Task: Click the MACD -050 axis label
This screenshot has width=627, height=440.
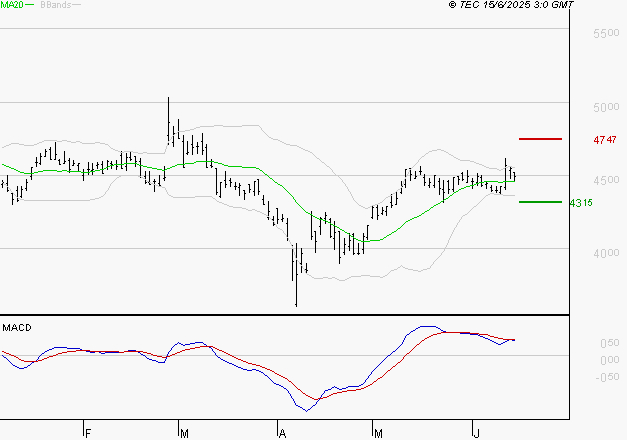Action: pos(606,377)
